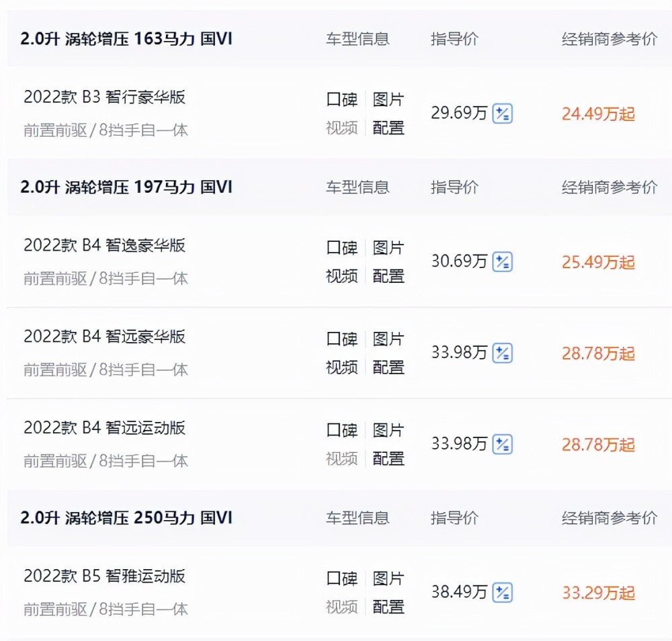View 图片 for 2022款 B4 智远运动版
Image resolution: width=672 pixels, height=641 pixels.
(388, 430)
